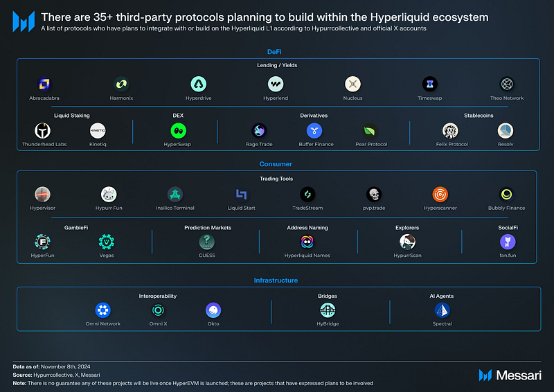Click the Interoperability label
The height and width of the screenshot is (392, 554).
click(x=158, y=296)
